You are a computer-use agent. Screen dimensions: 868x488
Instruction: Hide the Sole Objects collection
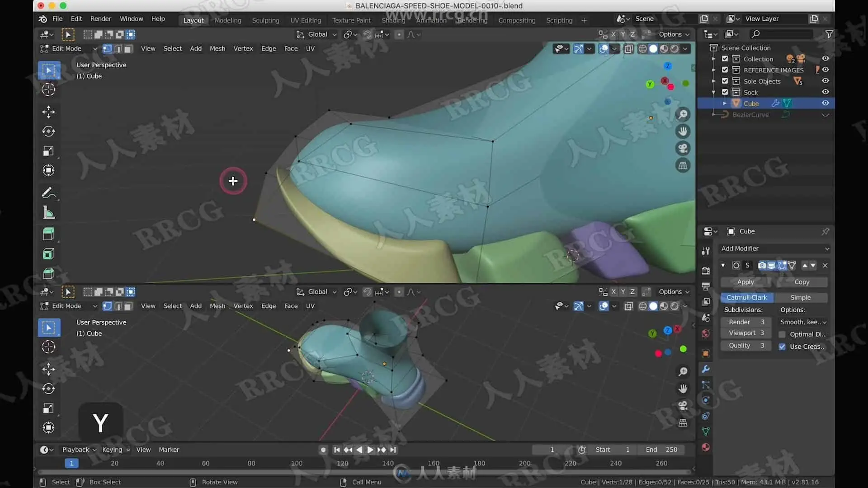(825, 81)
